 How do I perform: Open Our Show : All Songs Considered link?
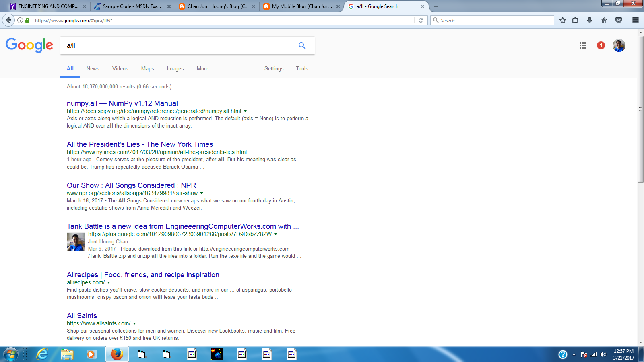[132, 185]
